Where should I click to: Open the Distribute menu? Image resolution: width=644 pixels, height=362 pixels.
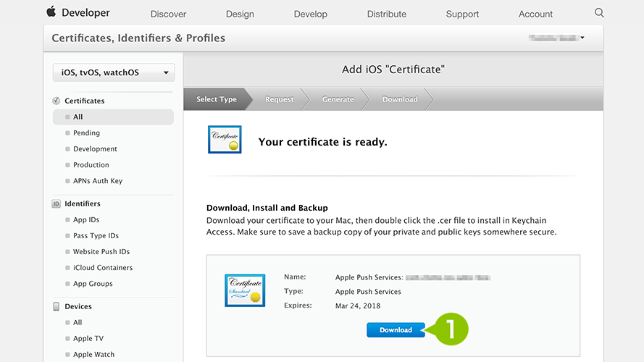pos(387,14)
